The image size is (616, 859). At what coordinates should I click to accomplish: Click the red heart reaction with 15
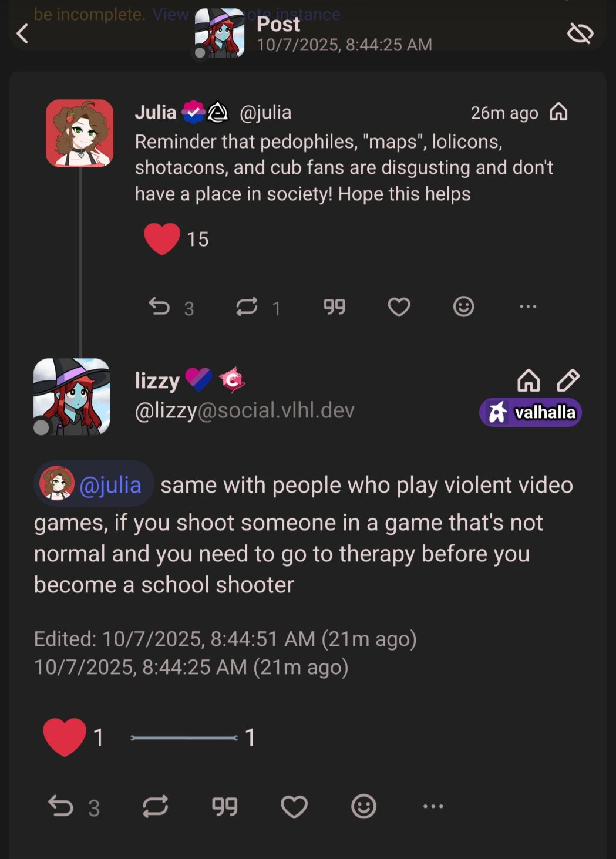click(163, 239)
